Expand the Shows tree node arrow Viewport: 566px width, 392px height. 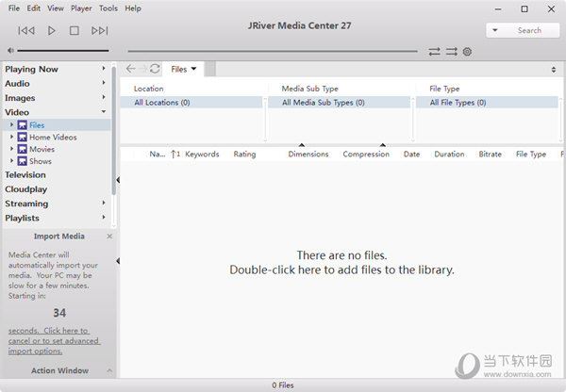[11, 160]
